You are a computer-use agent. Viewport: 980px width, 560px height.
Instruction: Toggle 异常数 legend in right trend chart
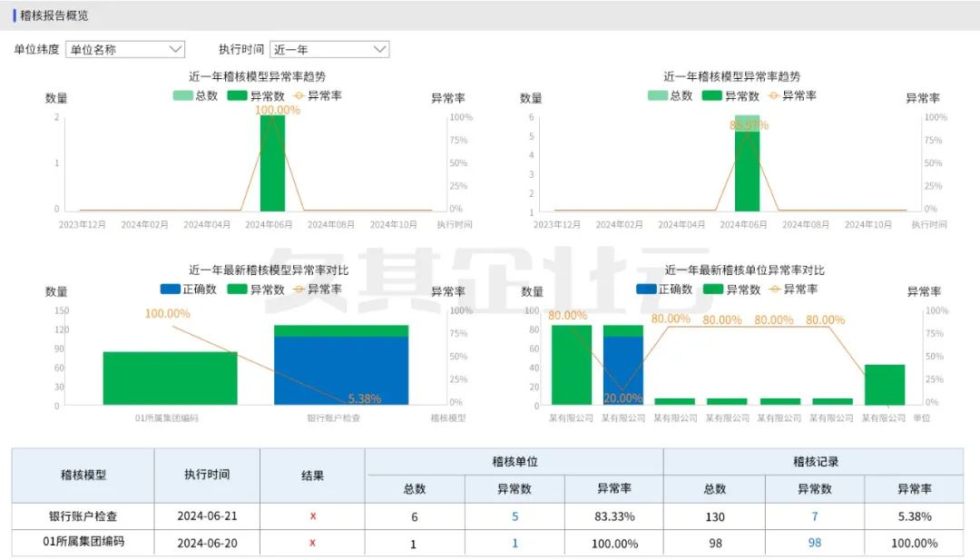[730, 95]
